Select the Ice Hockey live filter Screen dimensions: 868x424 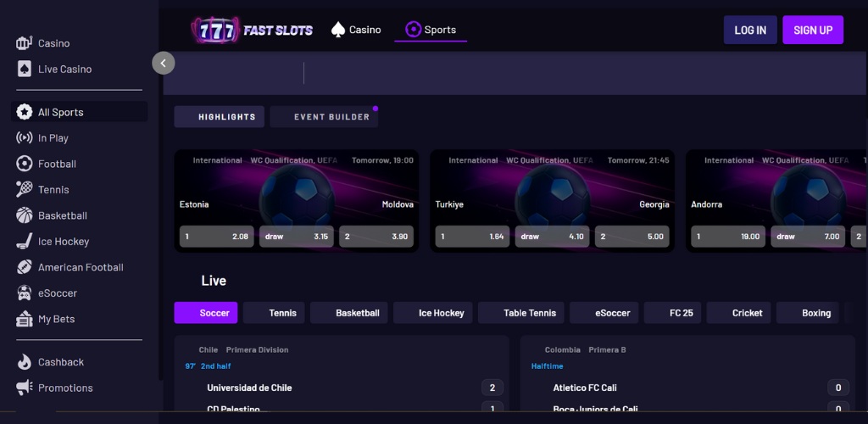point(433,313)
